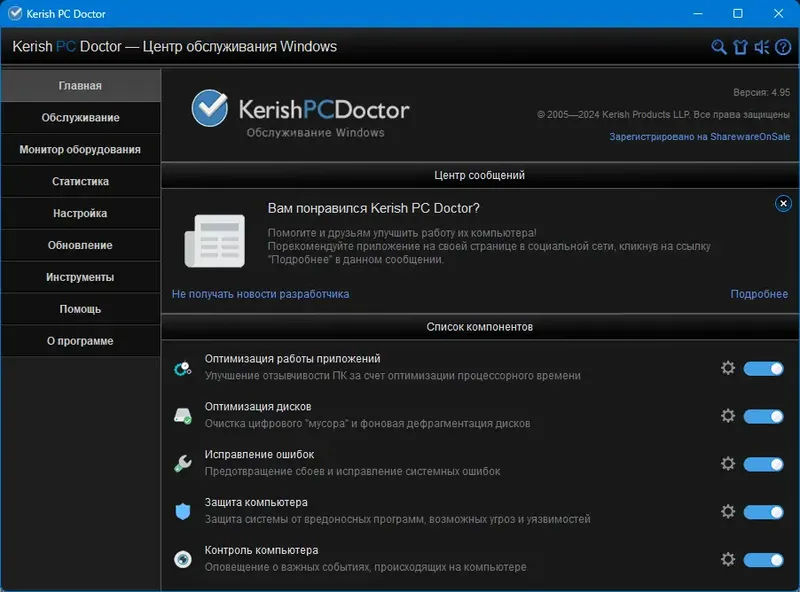Toggle the Контроль компьютера switch
800x592 pixels.
(x=762, y=560)
